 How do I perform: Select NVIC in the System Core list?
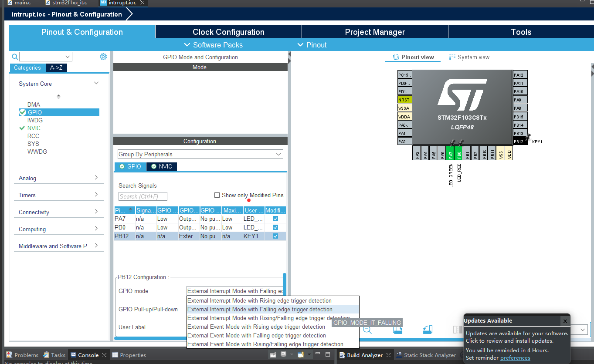pyautogui.click(x=34, y=128)
